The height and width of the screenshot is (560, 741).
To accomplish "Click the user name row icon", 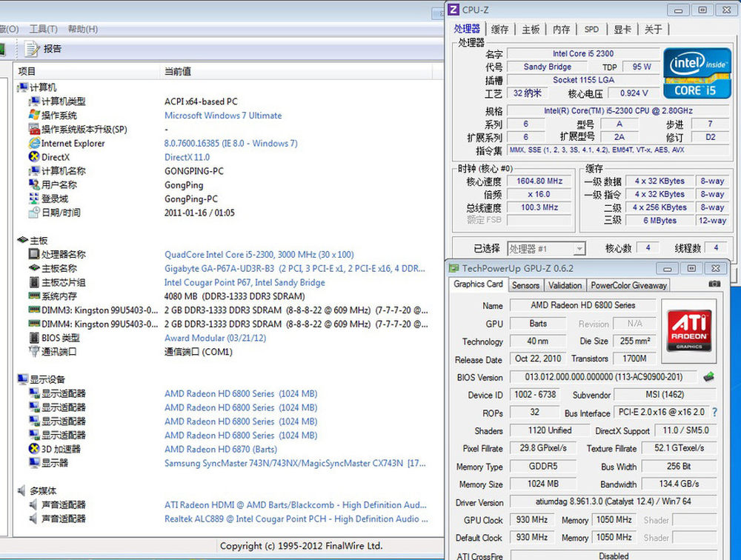I will click(34, 184).
